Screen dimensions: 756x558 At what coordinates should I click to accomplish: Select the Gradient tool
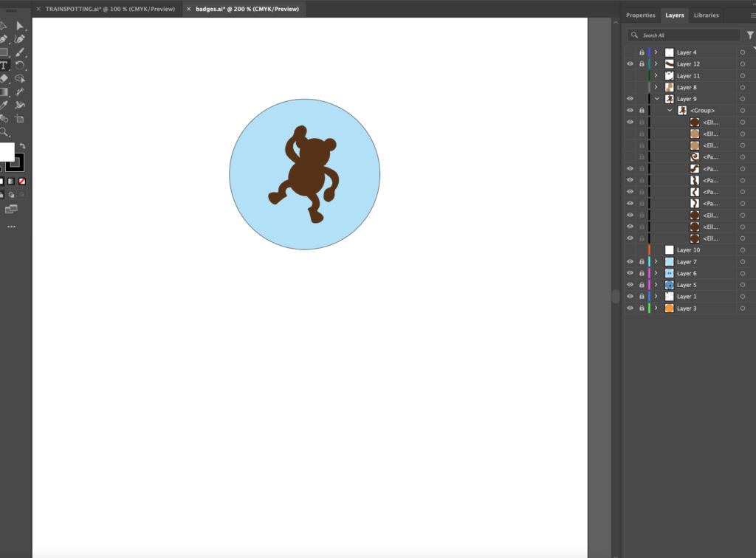(4, 92)
